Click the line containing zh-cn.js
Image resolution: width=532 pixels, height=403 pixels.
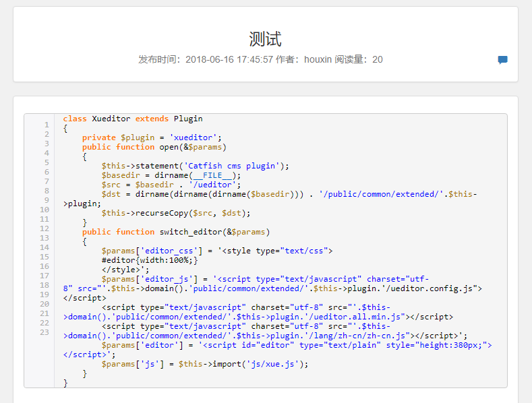(x=265, y=336)
